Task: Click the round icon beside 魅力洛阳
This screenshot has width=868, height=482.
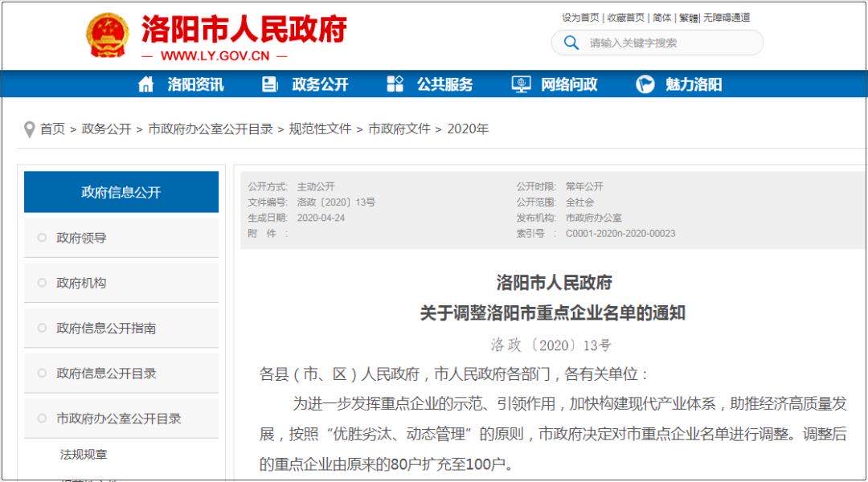Action: click(x=645, y=84)
